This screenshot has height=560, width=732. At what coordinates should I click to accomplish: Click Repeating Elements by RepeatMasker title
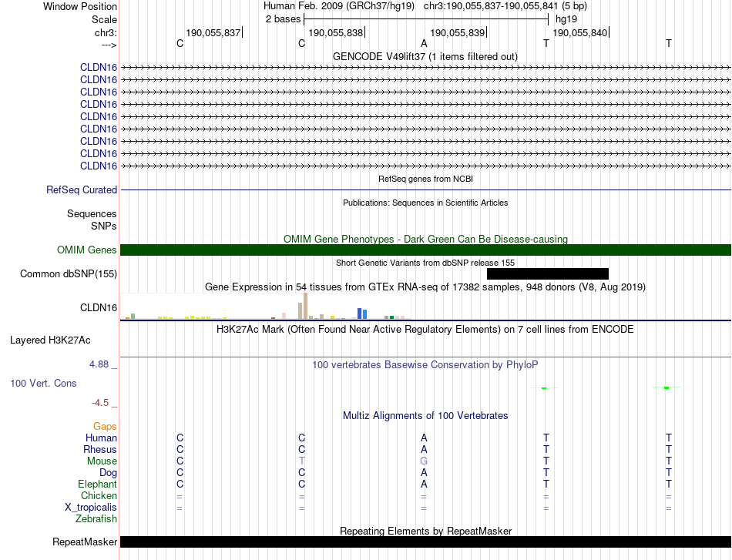coord(426,531)
